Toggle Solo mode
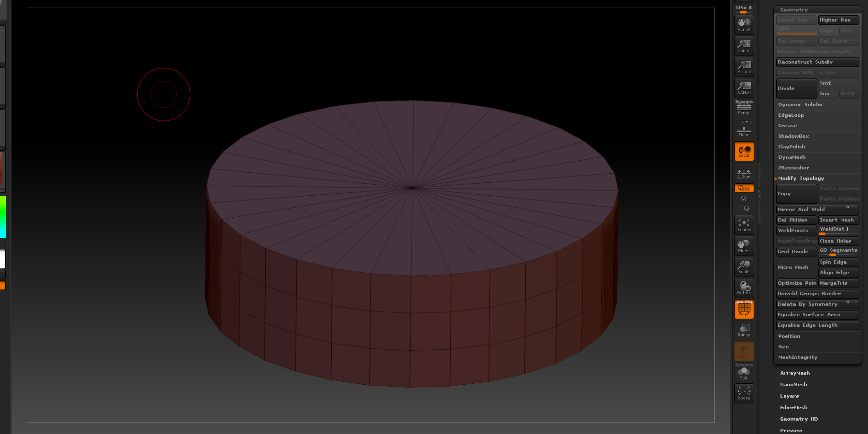 coord(744,372)
